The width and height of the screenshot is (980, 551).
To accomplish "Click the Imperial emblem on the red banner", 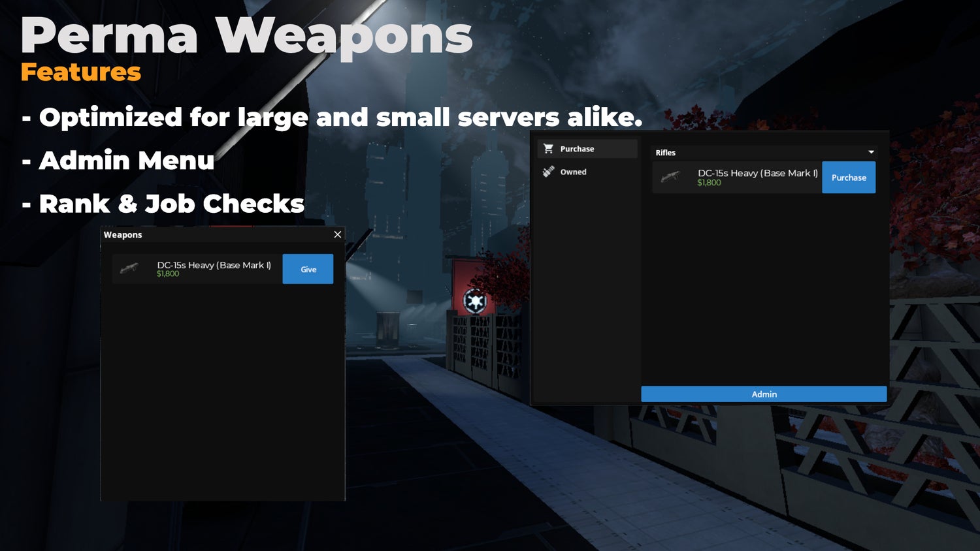I will [475, 302].
